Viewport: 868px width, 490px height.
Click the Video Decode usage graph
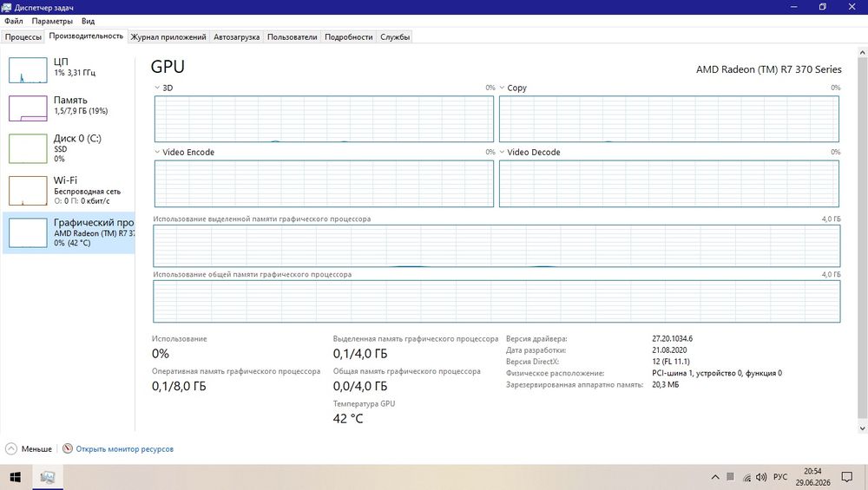point(668,184)
